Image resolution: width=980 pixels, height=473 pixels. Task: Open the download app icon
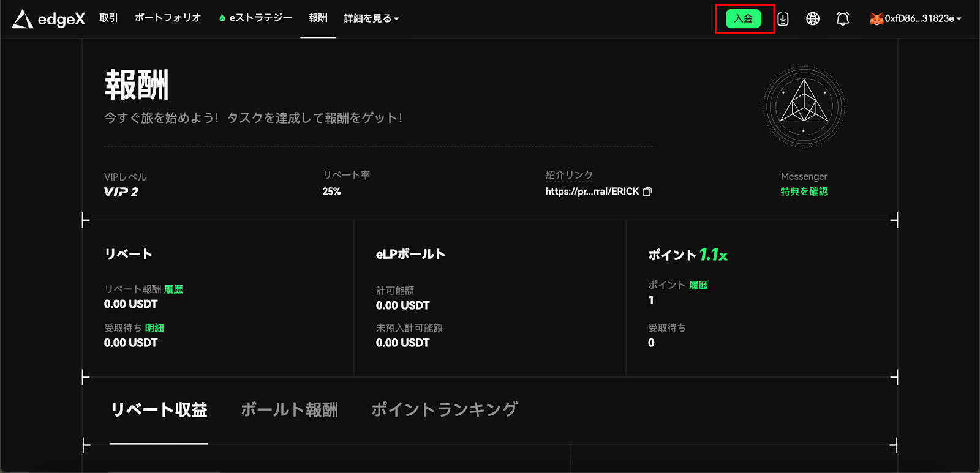783,19
